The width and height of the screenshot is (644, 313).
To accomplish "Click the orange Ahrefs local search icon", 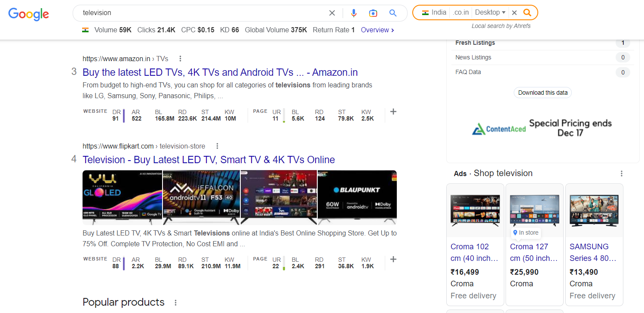I will [527, 12].
